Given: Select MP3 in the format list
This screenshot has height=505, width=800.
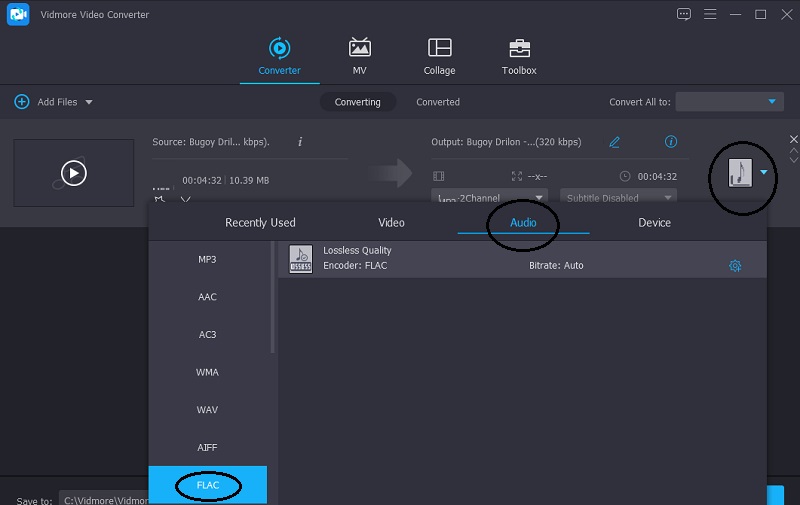Looking at the screenshot, I should coord(207,260).
